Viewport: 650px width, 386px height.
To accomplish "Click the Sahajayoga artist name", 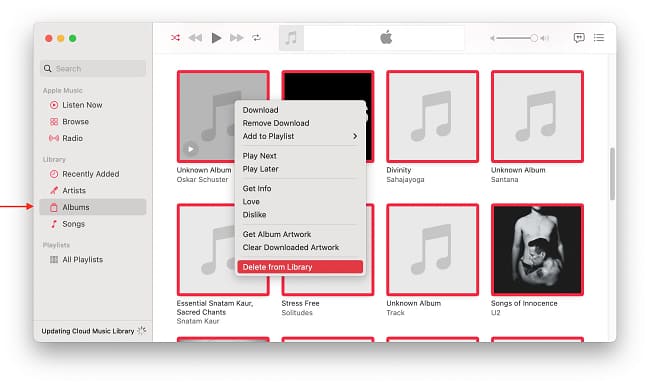I will [x=405, y=180].
